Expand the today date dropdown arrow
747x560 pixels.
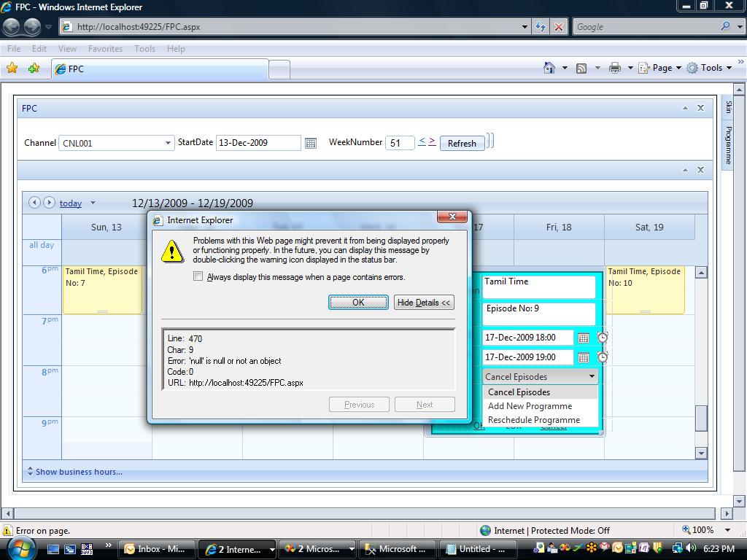click(x=93, y=203)
